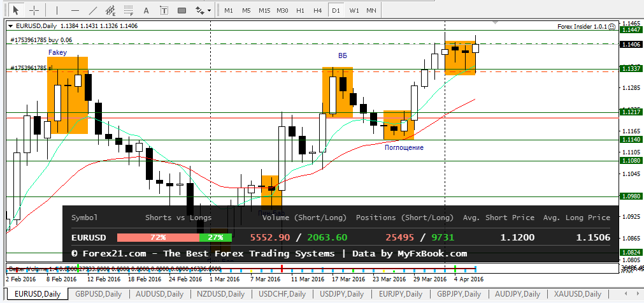Click the 1.1140 price level tag
Viewport: 644px width, 303px height.
(x=631, y=140)
